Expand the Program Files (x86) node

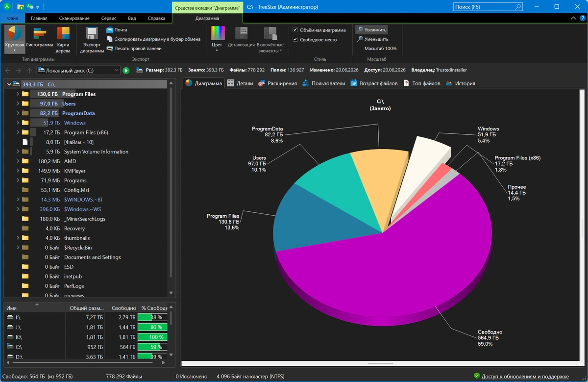pyautogui.click(x=18, y=132)
